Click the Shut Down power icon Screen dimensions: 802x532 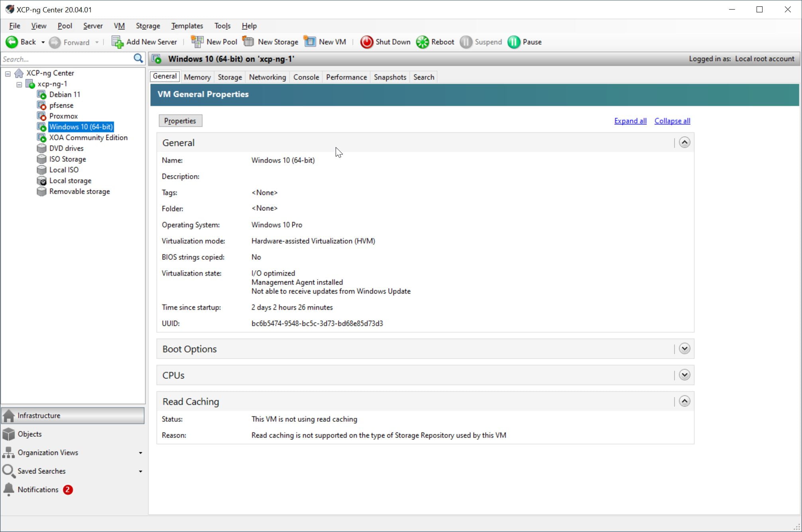(366, 42)
